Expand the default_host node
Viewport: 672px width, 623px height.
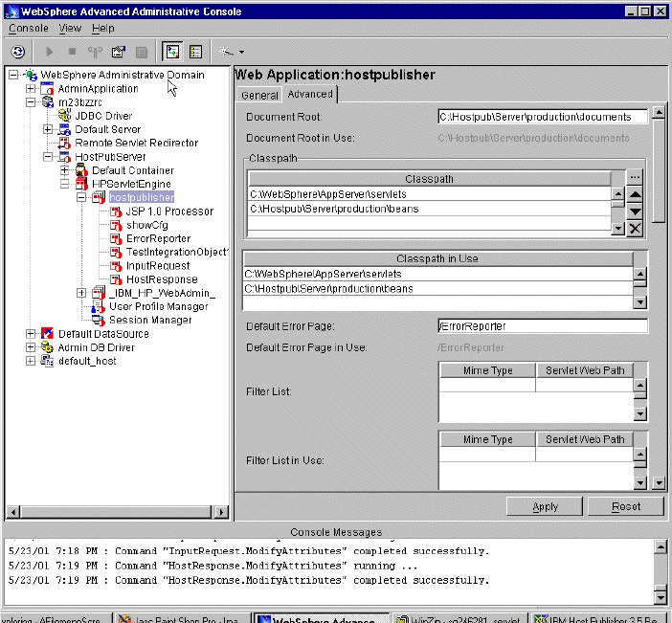31,361
